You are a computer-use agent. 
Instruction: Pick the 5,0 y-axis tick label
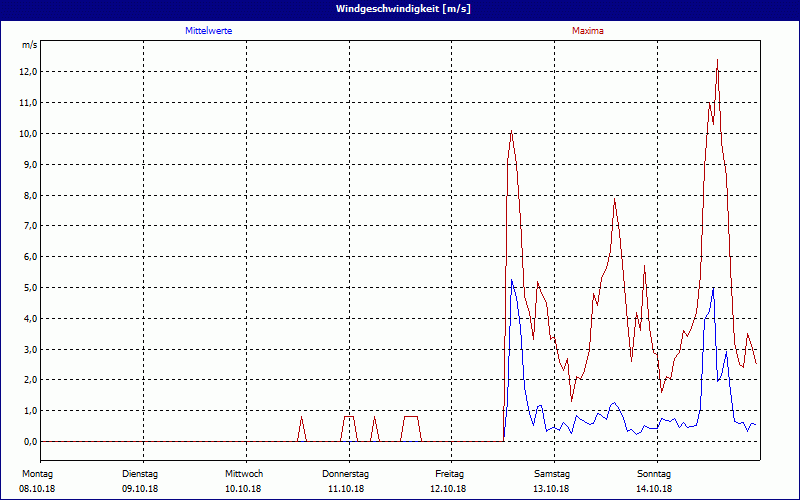click(29, 288)
